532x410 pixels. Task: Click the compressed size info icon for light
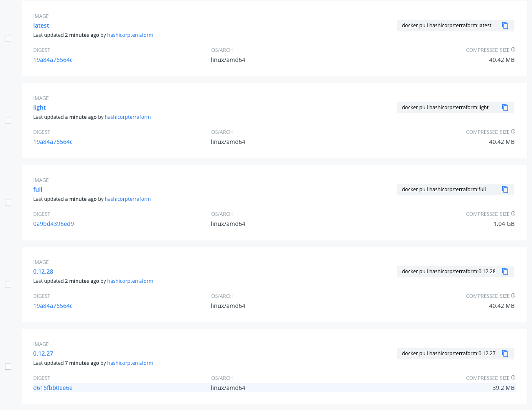pyautogui.click(x=513, y=131)
